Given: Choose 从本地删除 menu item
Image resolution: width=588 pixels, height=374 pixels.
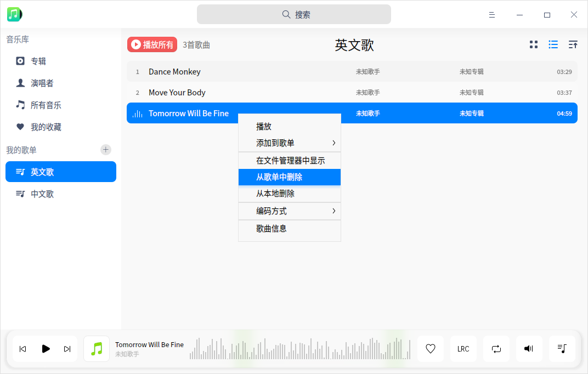Looking at the screenshot, I should point(290,194).
